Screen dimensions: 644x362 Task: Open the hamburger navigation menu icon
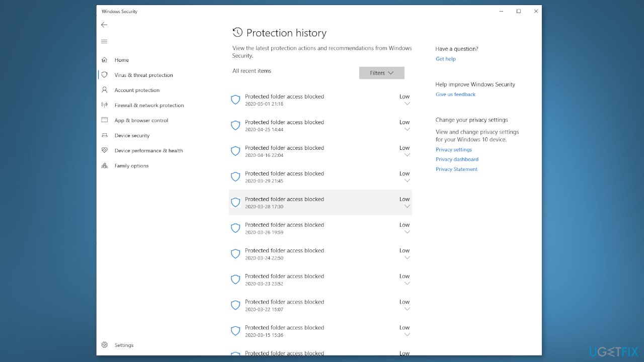coord(104,41)
